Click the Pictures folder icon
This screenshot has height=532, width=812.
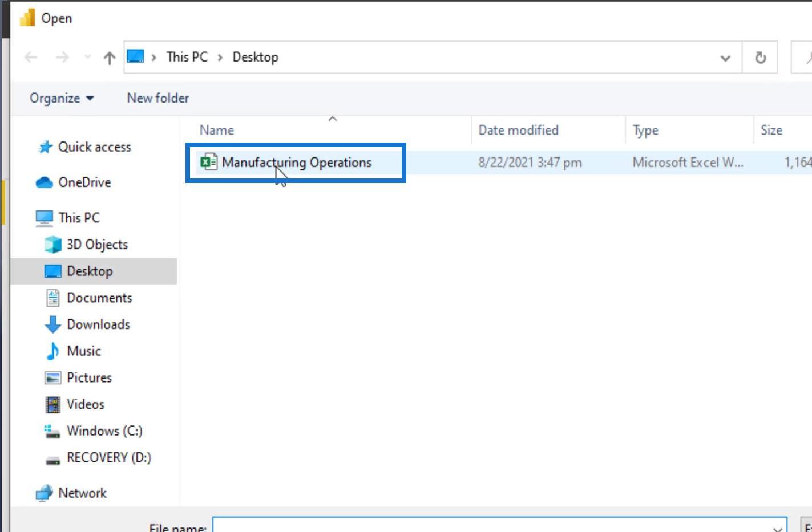(x=52, y=377)
